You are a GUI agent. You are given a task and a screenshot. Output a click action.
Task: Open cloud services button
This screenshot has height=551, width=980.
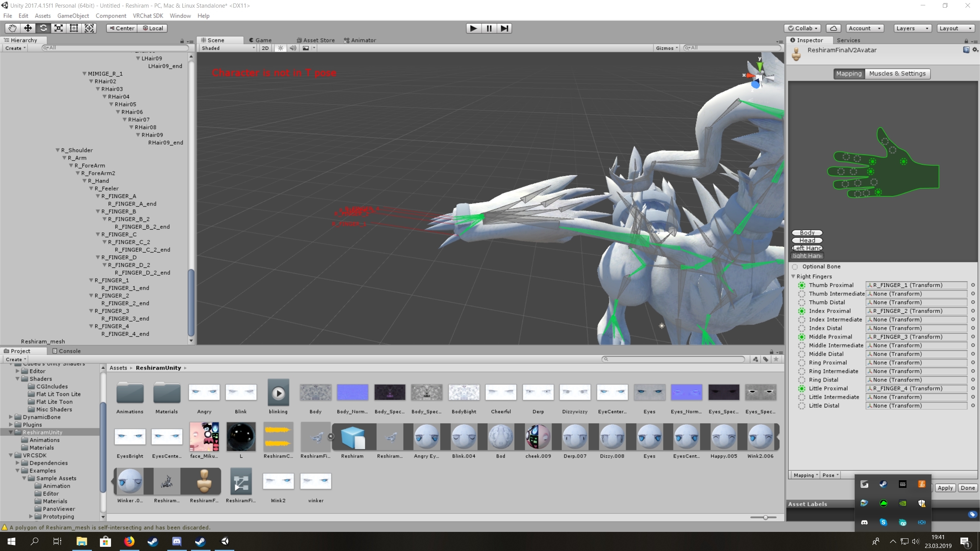[833, 28]
